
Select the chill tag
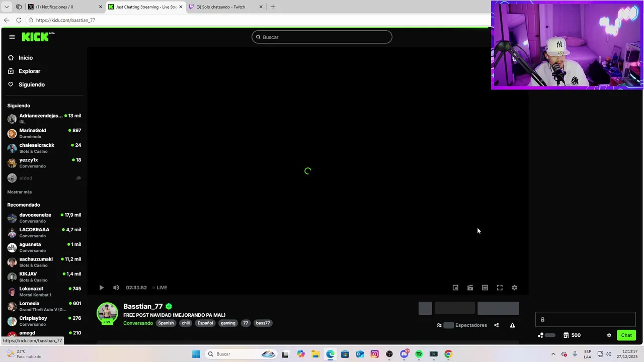[186, 323]
